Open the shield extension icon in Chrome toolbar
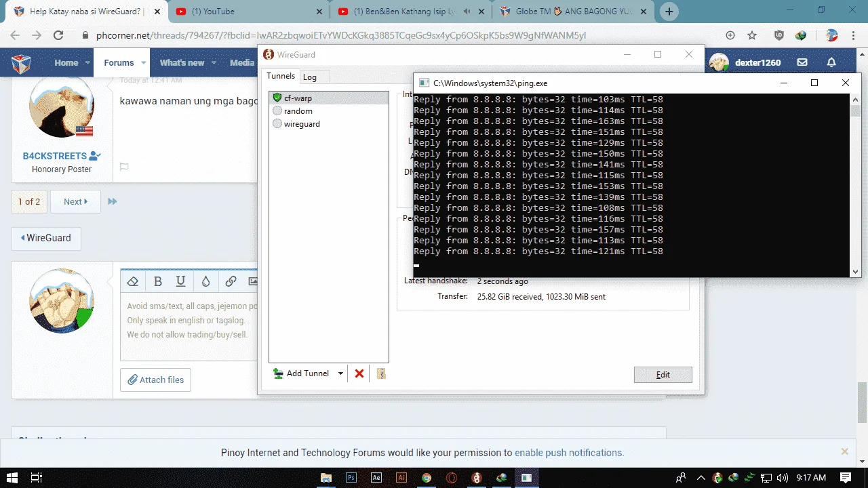 [779, 36]
